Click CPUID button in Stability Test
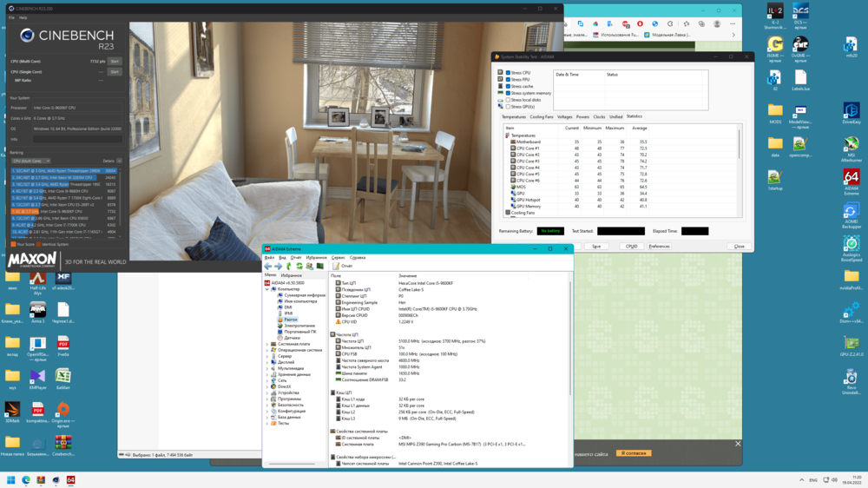 pyautogui.click(x=631, y=247)
